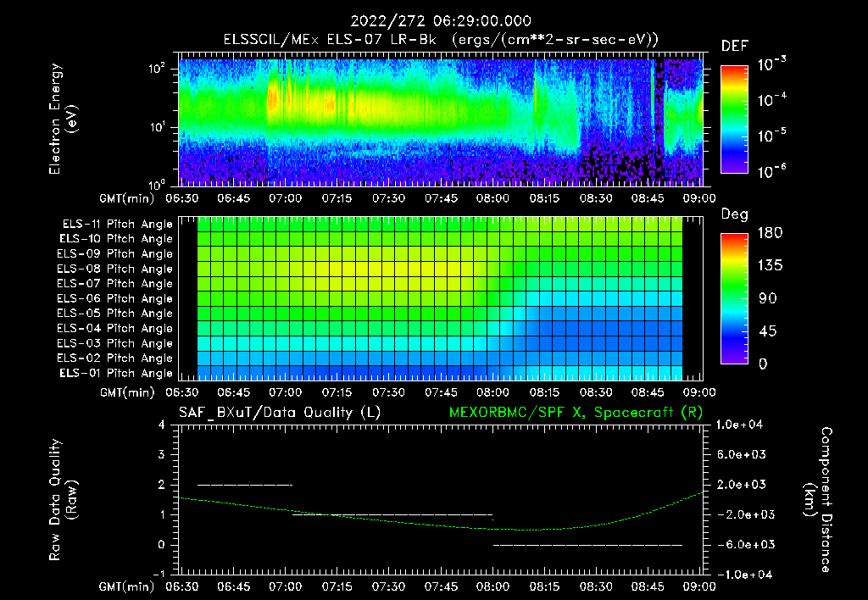Click the 6.0e+03 tick on distance axis
This screenshot has height=600, width=868.
tap(742, 455)
